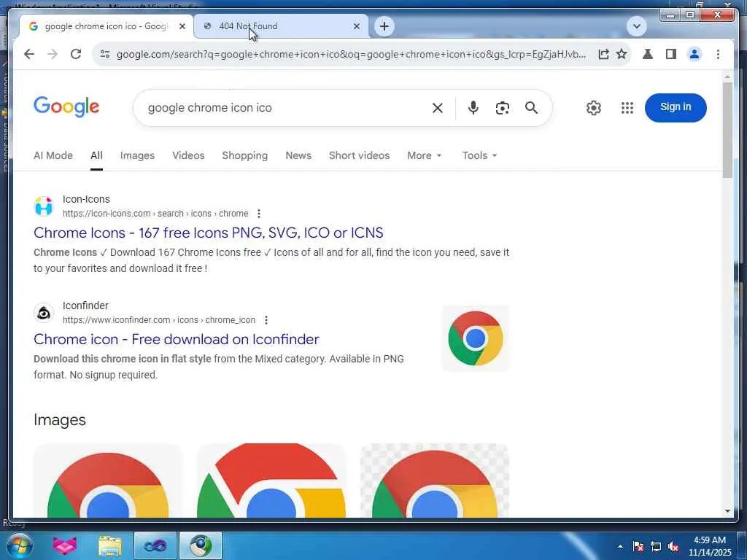
Task: Open options for the Iconfinder result
Action: pyautogui.click(x=266, y=321)
